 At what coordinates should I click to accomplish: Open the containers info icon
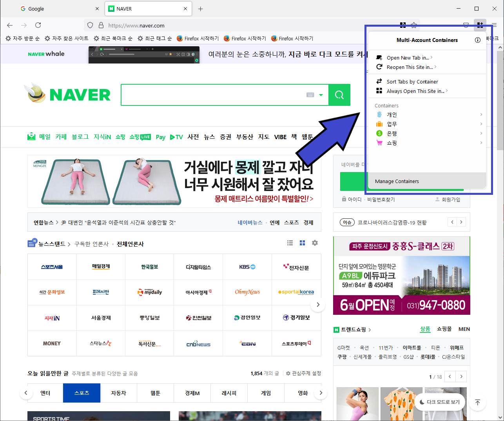pyautogui.click(x=477, y=40)
